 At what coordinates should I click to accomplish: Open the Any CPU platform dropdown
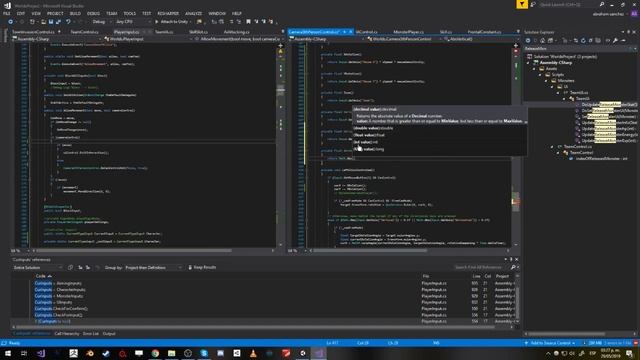point(133,22)
